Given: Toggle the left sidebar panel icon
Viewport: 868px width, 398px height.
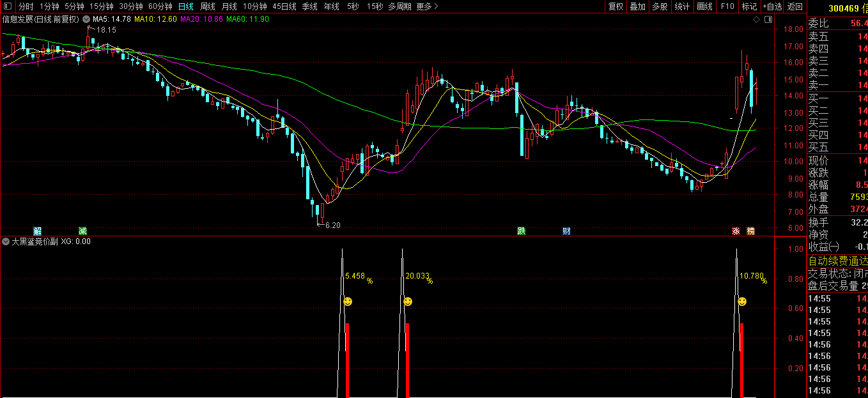Looking at the screenshot, I should point(7,6).
